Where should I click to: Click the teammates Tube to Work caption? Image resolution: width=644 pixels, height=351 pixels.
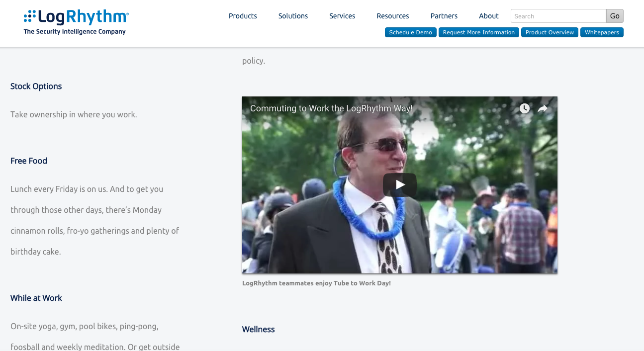(x=316, y=282)
